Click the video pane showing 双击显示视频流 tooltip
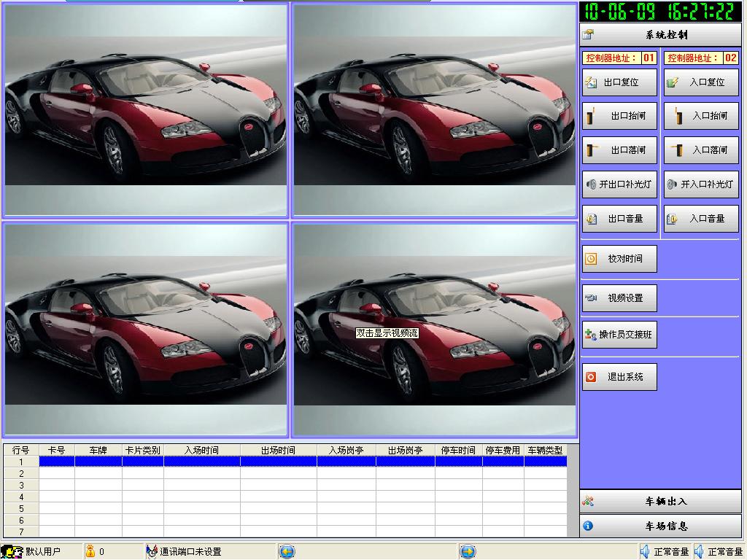Viewport: 747px width, 560px height. (435, 330)
